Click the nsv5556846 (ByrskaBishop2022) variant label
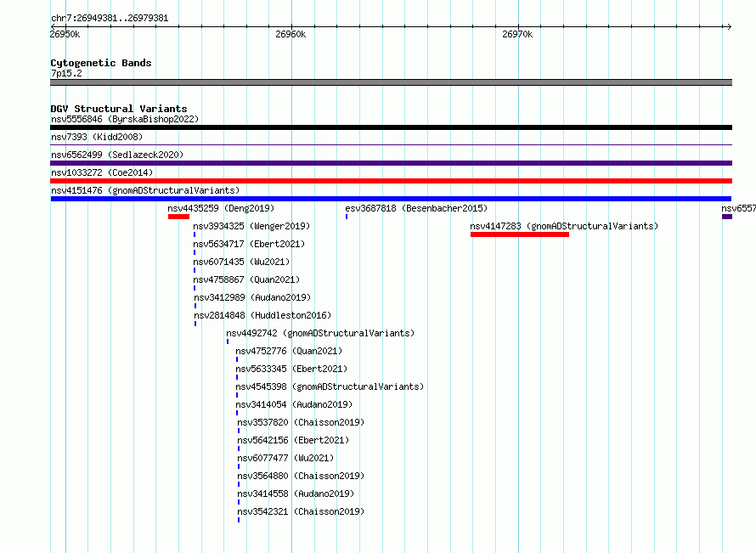 click(125, 119)
